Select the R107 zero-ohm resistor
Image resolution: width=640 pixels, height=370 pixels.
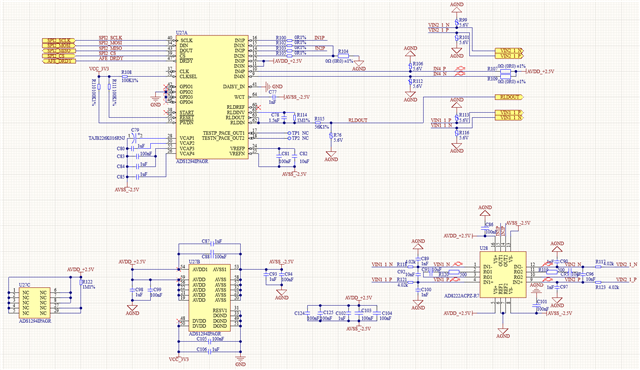coord(505,71)
